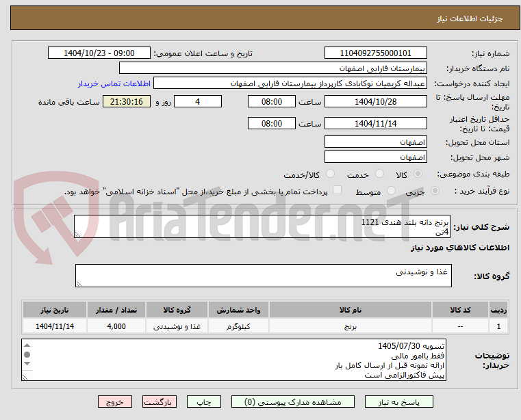This screenshot has width=521, height=420.
Task: Click row number 1 cell
Action: click(x=498, y=326)
